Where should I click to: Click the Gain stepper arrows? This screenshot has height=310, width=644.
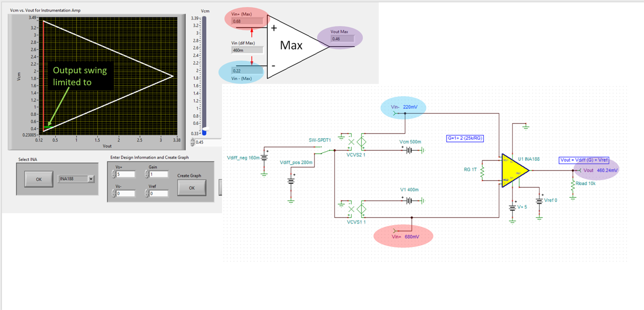(147, 174)
